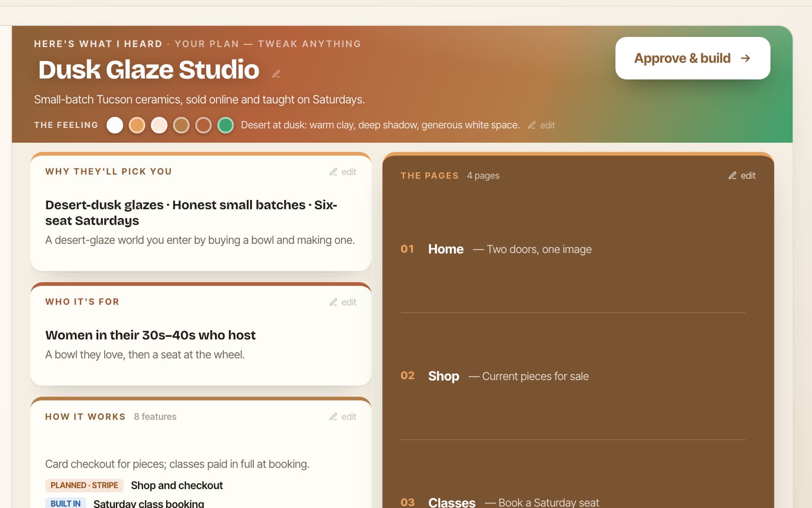Click the Built In badge
Image resolution: width=812 pixels, height=508 pixels.
pyautogui.click(x=66, y=503)
